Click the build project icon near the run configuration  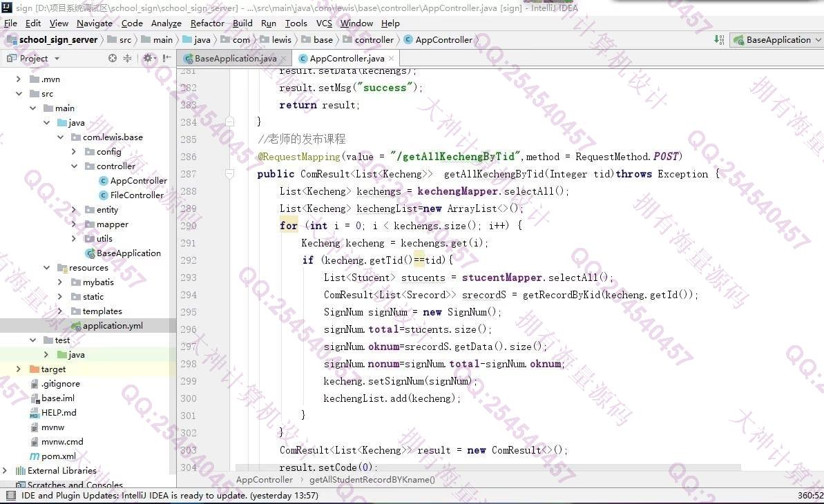tap(719, 40)
